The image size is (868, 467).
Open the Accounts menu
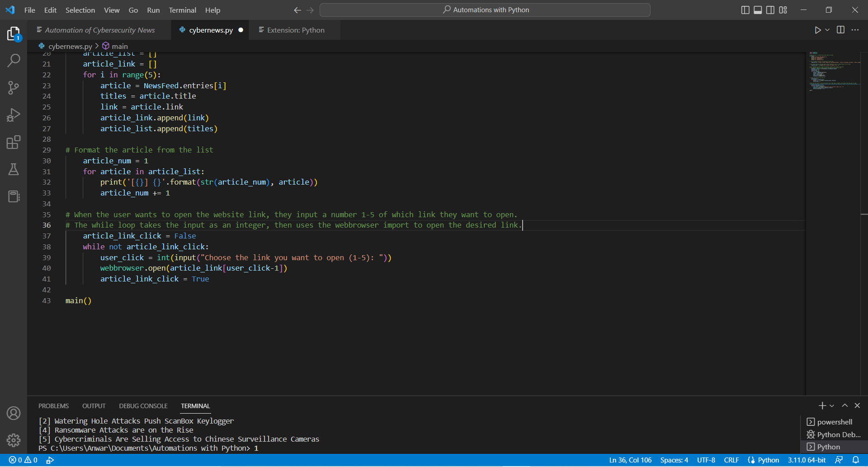tap(14, 413)
